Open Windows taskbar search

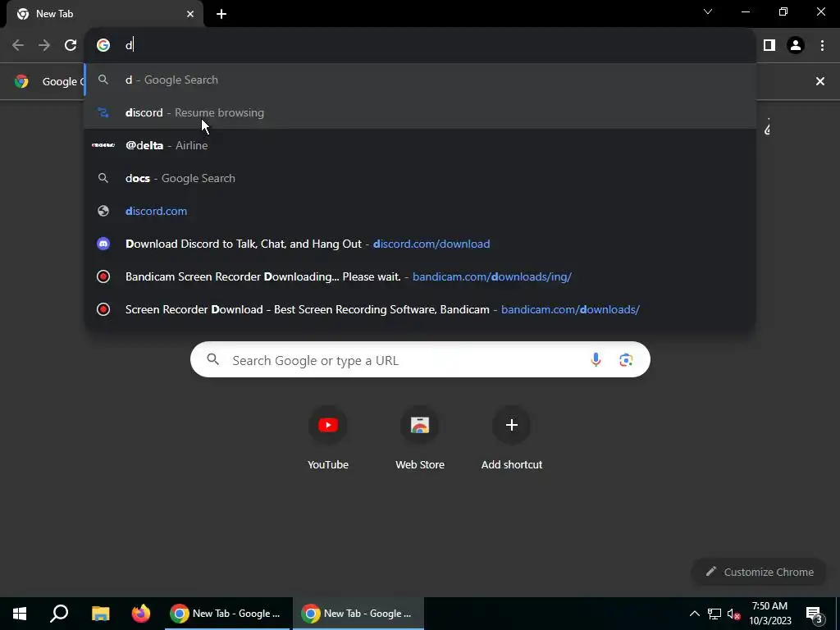(x=59, y=614)
